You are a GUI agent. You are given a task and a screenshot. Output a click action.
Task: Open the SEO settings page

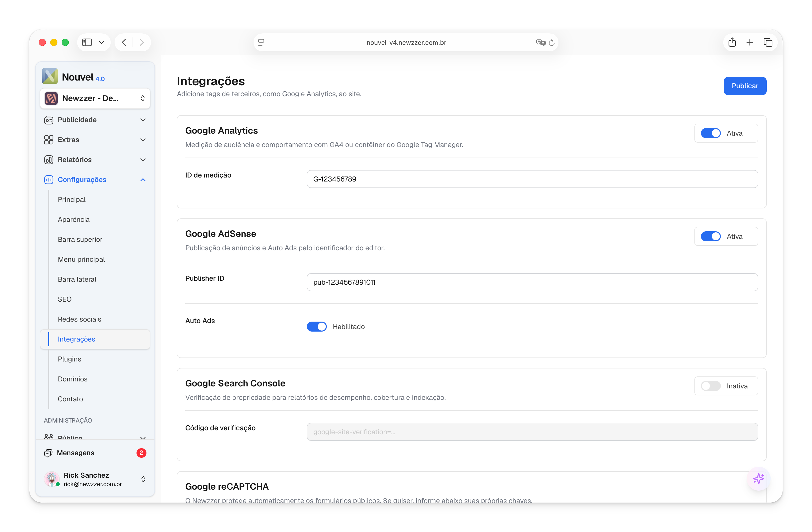(65, 299)
